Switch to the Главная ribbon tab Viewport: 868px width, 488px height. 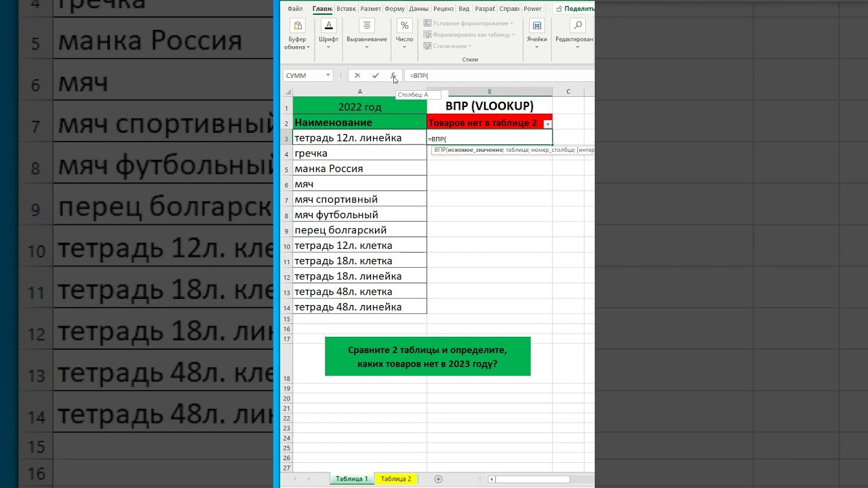(x=322, y=9)
